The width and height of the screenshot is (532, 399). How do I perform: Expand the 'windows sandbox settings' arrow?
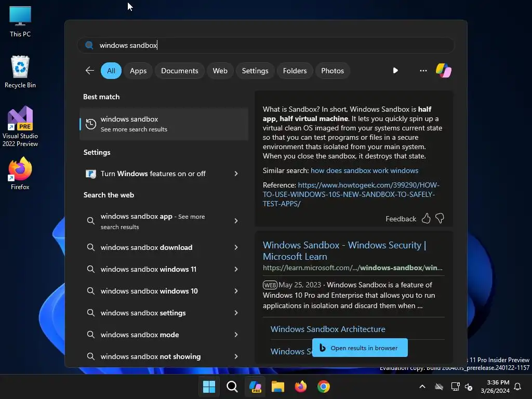pyautogui.click(x=236, y=313)
